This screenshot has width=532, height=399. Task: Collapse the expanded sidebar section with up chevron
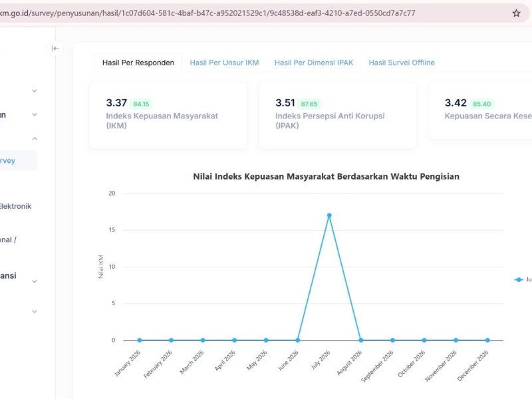tap(35, 138)
